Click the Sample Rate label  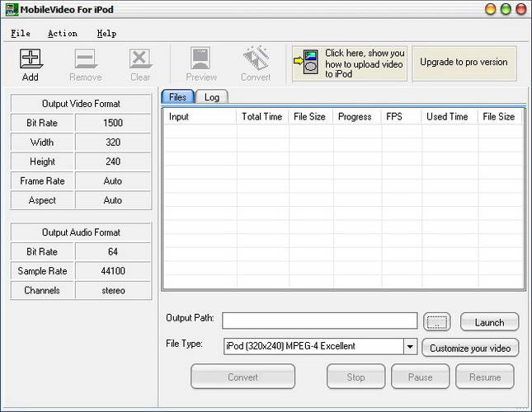[x=42, y=271]
